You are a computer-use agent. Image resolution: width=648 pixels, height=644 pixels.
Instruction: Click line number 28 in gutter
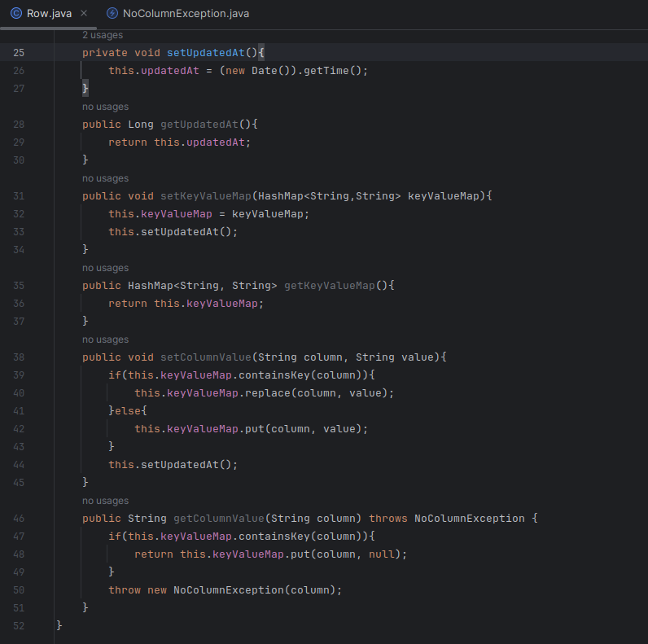(x=19, y=125)
